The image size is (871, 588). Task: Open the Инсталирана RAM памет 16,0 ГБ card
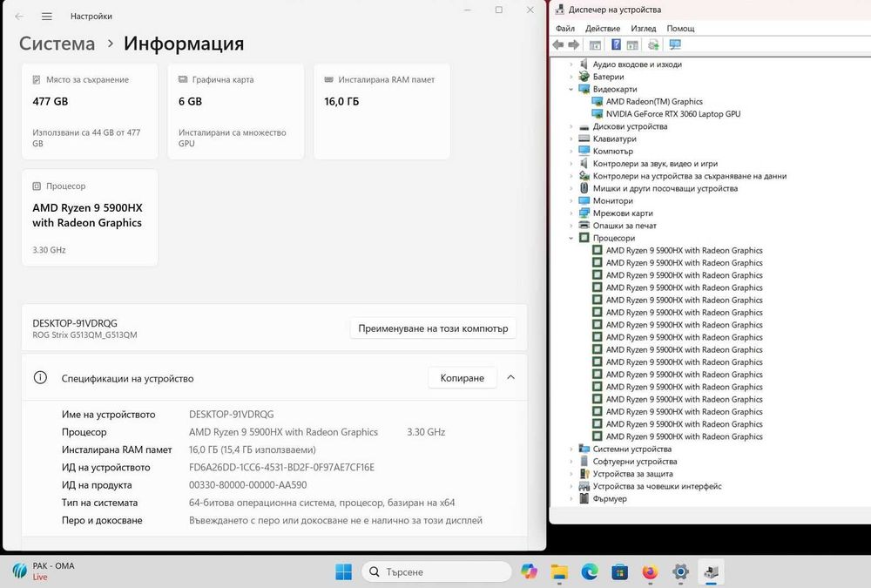381,112
